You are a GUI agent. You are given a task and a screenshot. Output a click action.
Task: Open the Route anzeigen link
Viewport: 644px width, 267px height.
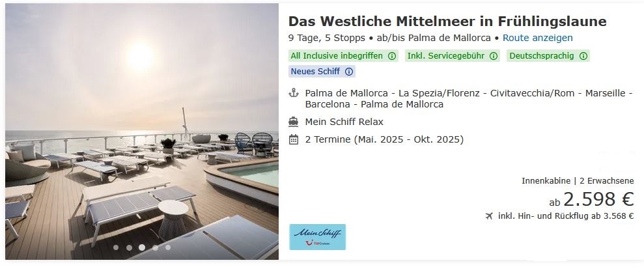click(x=538, y=38)
